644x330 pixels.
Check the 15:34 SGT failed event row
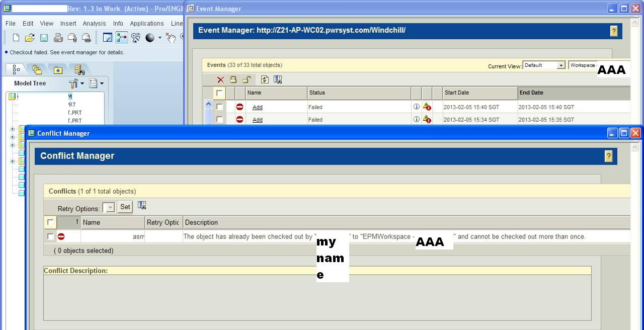219,119
